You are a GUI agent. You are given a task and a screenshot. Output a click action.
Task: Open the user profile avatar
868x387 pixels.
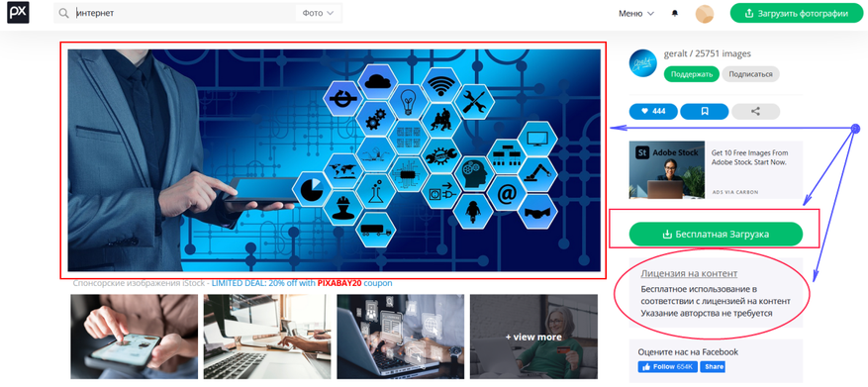tap(704, 14)
